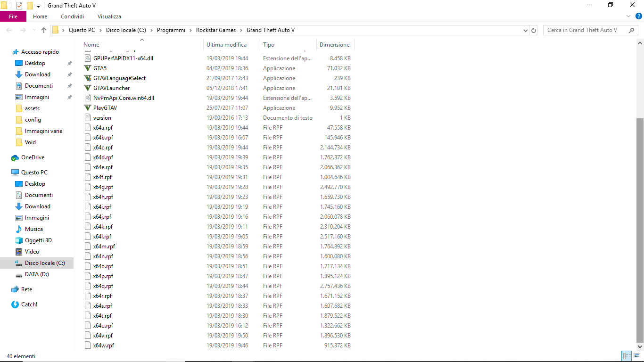Click the 05/12/2018 17:41 date cell
Screen dimensions: 644x362
(227, 88)
